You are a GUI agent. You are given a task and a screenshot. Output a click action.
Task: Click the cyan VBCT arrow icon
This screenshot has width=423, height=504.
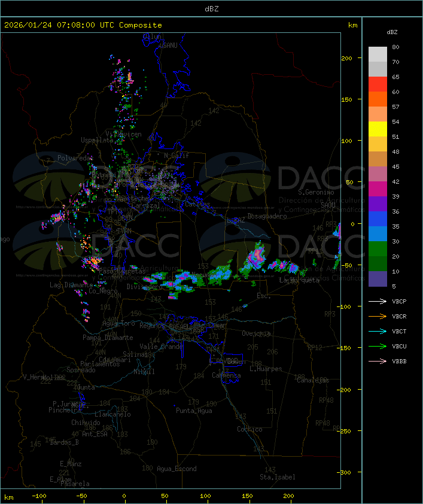[378, 331]
